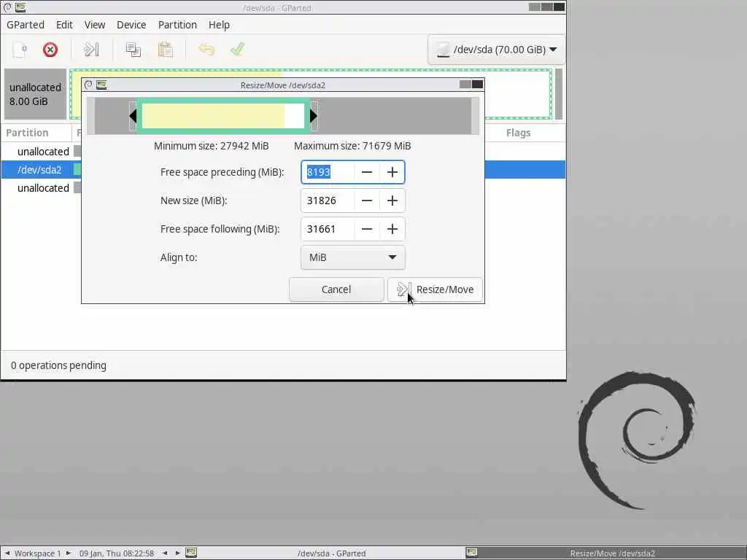Click the disk icon in device selector
747x560 pixels.
443,50
